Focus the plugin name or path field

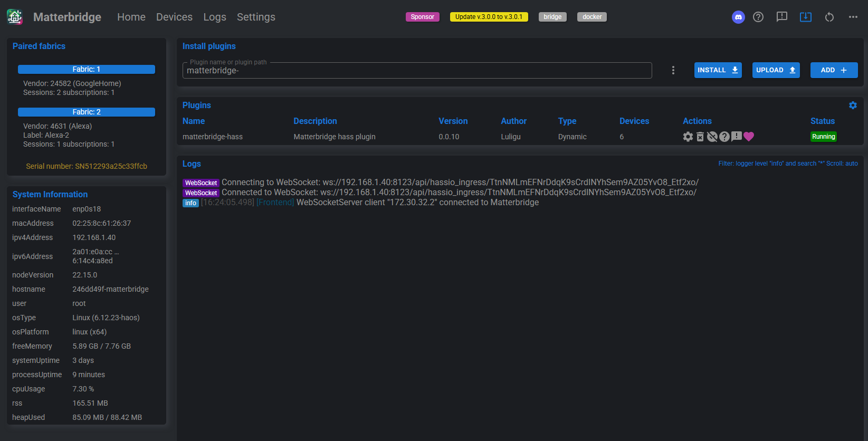[x=417, y=71]
